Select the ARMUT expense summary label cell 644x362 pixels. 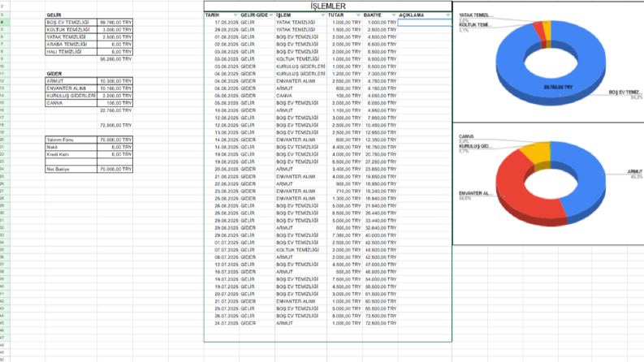coord(71,81)
